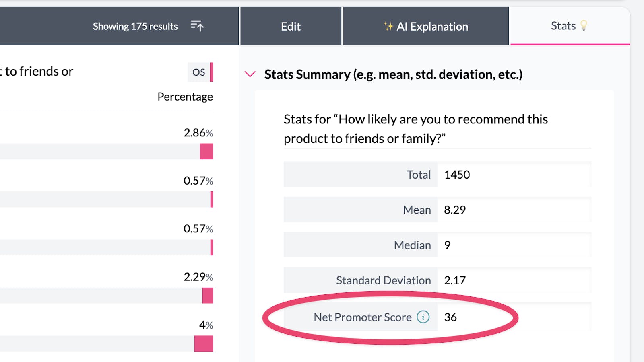Click the sparkles icon on AI Explanation tab
Screen dimensions: 644x362
388,26
